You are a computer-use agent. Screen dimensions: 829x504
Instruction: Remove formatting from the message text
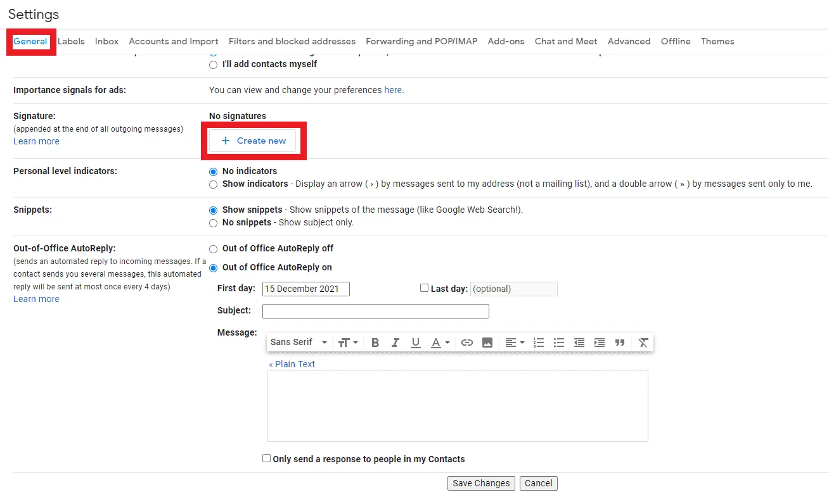(643, 343)
